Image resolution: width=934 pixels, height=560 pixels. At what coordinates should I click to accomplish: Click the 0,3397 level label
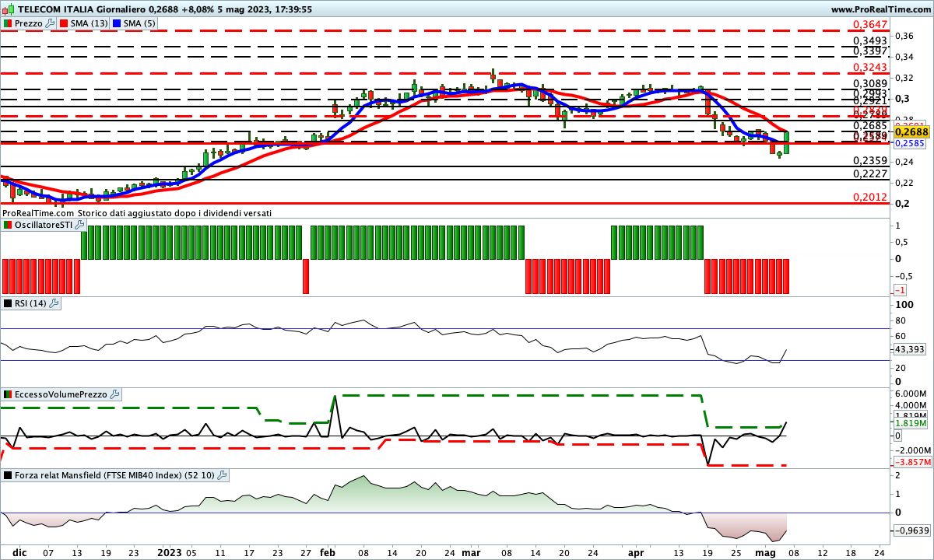870,51
